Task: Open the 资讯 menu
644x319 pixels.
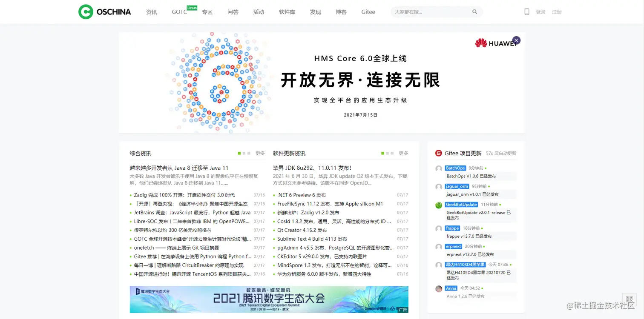Action: click(152, 12)
